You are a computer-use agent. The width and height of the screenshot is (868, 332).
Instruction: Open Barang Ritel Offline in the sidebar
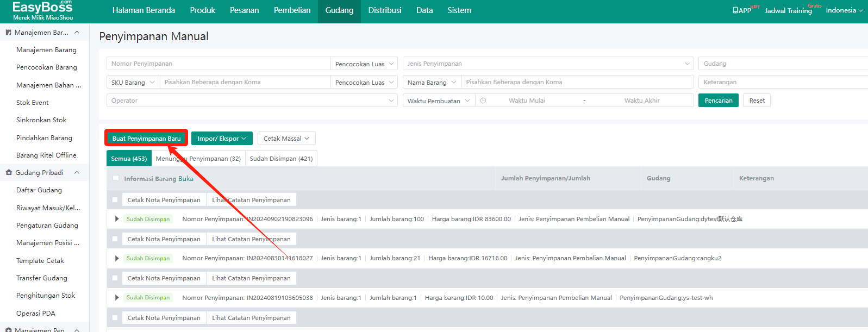pyautogui.click(x=46, y=155)
